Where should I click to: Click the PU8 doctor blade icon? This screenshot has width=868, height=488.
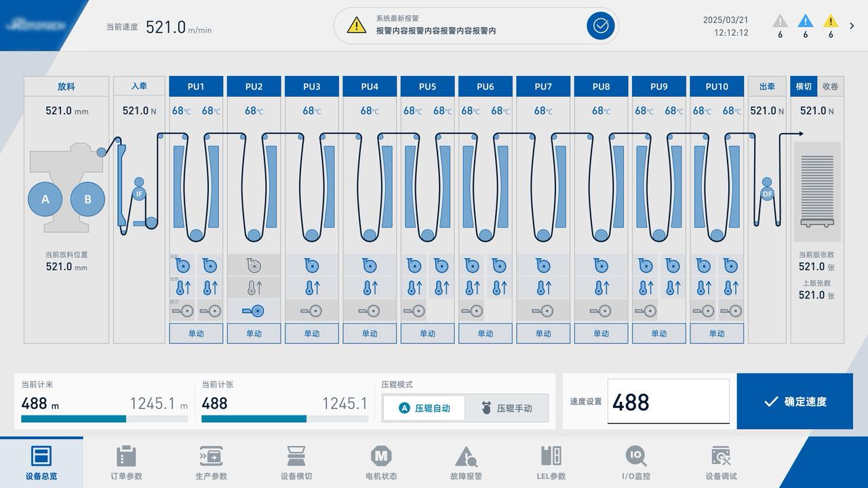(601, 311)
